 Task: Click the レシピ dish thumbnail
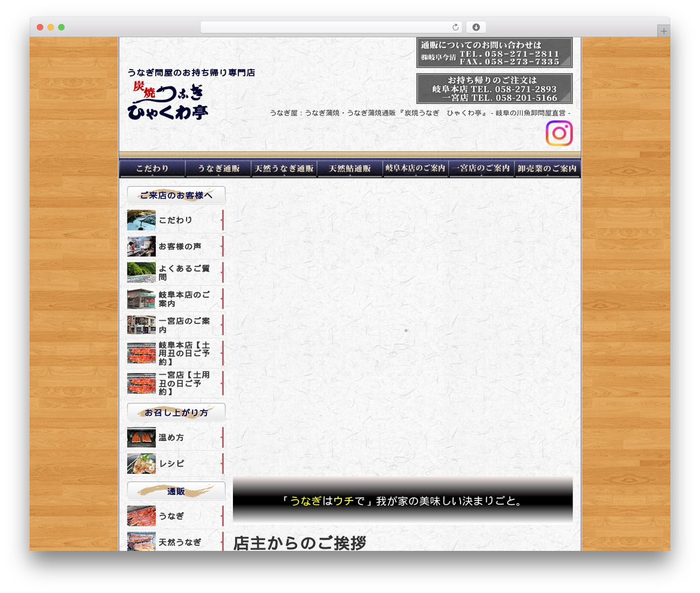(141, 463)
